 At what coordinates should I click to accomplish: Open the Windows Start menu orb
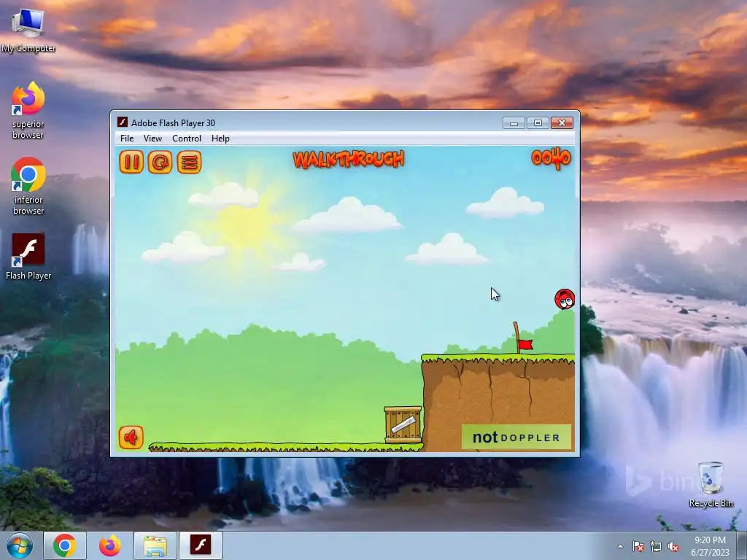click(20, 545)
